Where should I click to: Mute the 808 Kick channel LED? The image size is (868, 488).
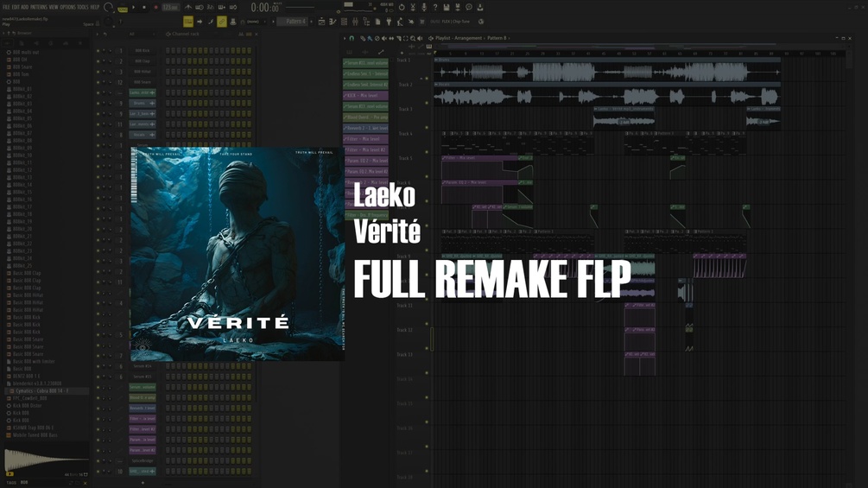98,51
